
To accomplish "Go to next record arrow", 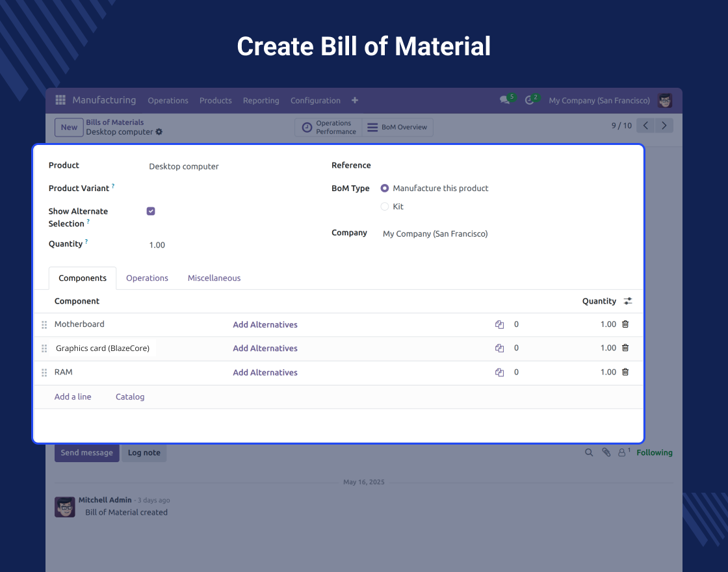I will coord(664,125).
